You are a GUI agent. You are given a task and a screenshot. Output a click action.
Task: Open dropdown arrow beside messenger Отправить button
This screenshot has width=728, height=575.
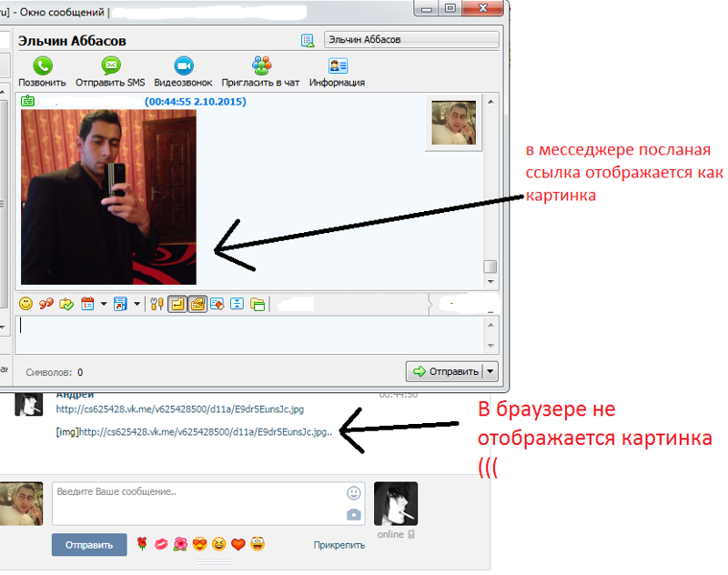[x=490, y=371]
